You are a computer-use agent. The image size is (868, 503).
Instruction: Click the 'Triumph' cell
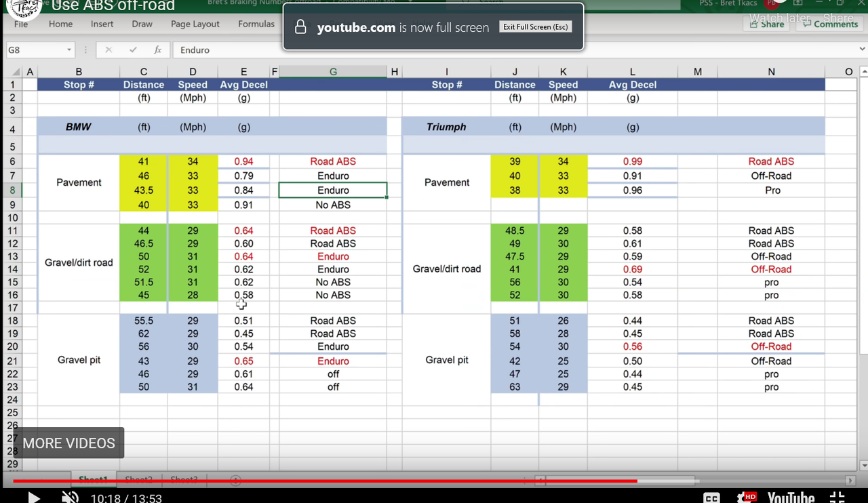[x=447, y=127]
